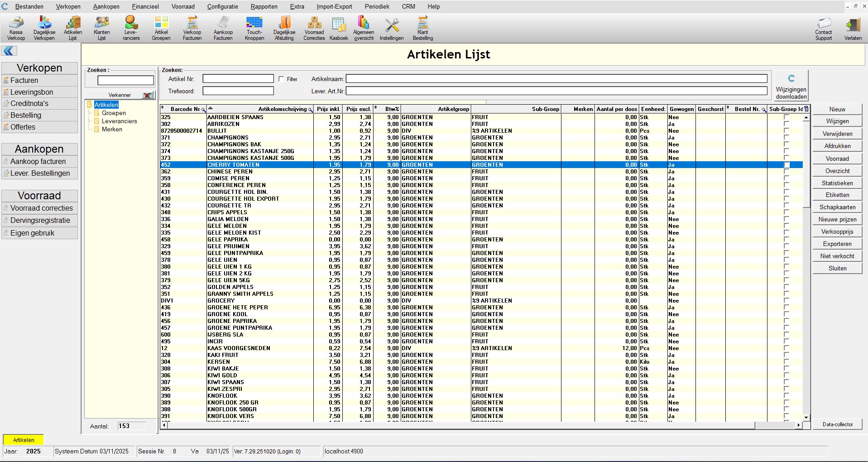Open the Import-Export menu
The height and width of the screenshot is (462, 868).
[334, 6]
